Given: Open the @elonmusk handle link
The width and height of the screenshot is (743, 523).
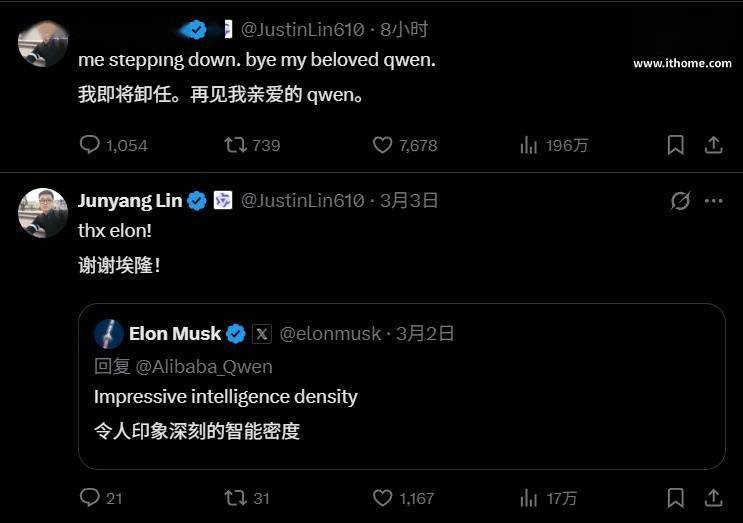Looking at the screenshot, I should click(x=329, y=334).
